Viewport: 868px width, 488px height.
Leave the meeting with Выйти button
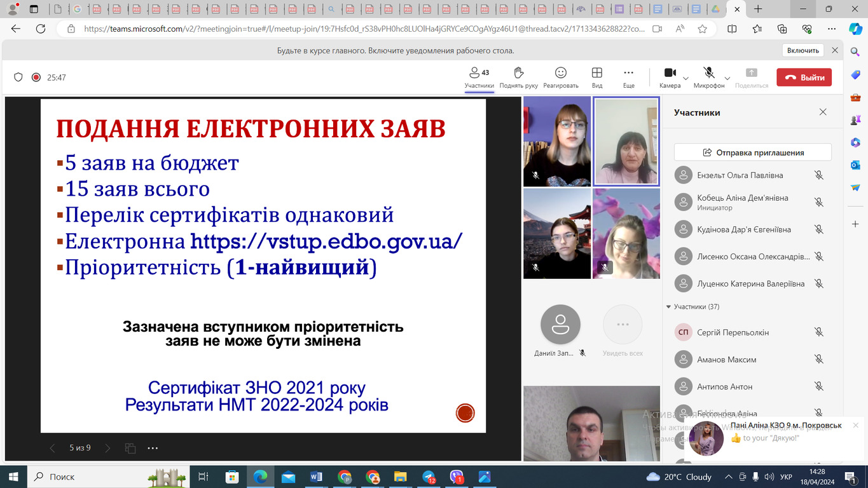[x=804, y=78]
